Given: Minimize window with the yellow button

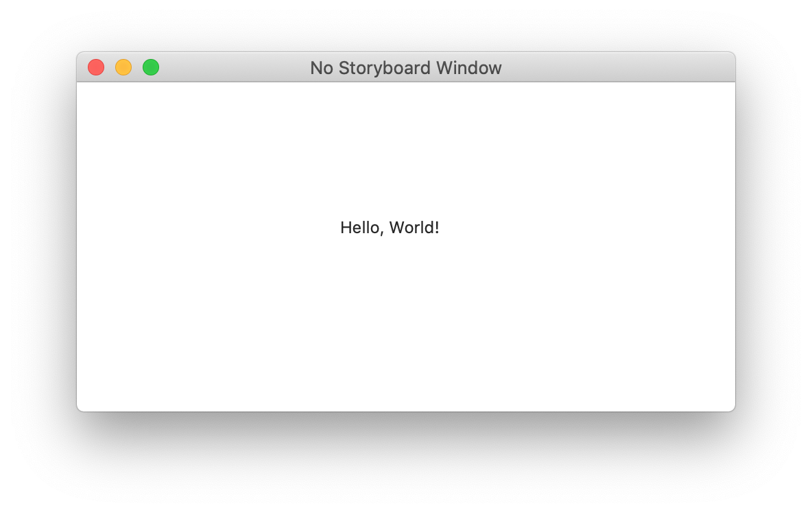Looking at the screenshot, I should 123,67.
